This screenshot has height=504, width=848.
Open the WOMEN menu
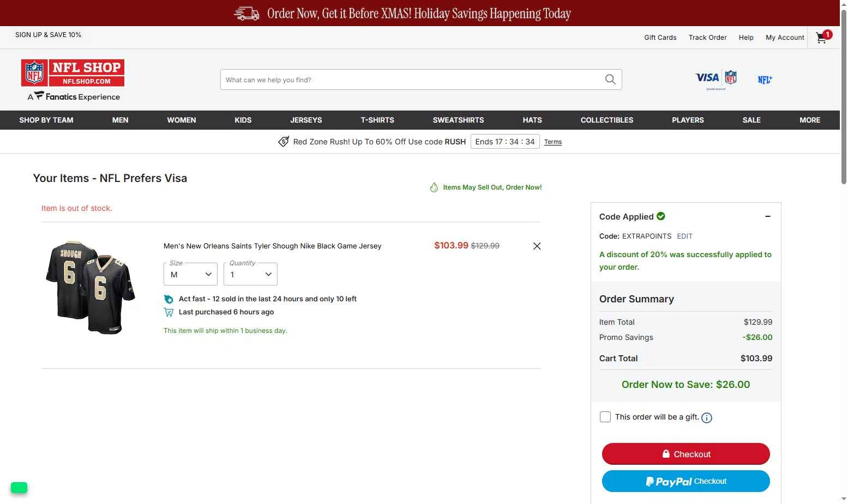tap(182, 120)
